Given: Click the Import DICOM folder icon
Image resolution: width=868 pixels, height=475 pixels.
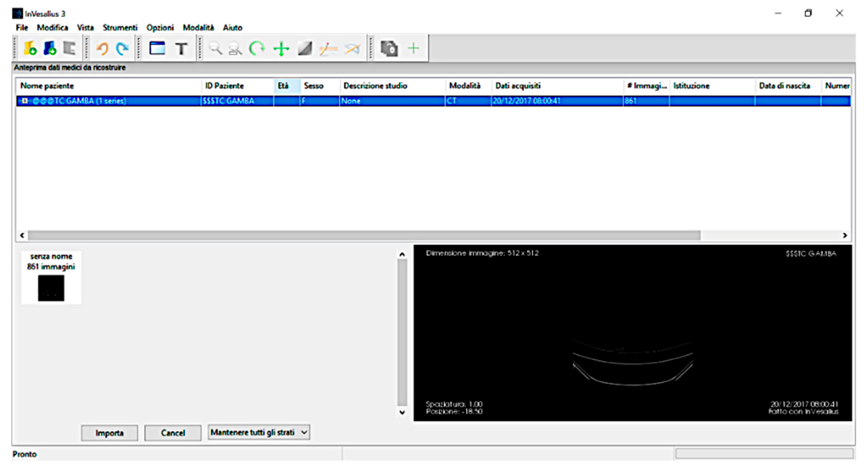Looking at the screenshot, I should pyautogui.click(x=30, y=48).
